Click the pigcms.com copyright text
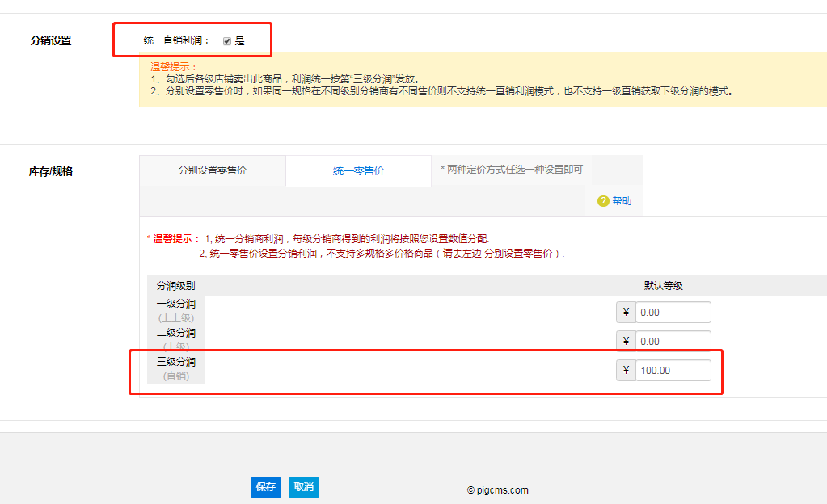This screenshot has height=504, width=827. click(x=497, y=489)
